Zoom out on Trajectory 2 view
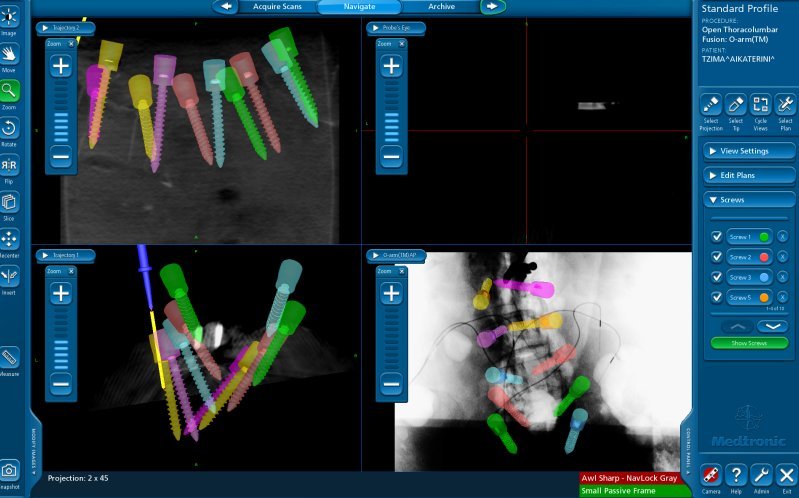 pyautogui.click(x=61, y=156)
